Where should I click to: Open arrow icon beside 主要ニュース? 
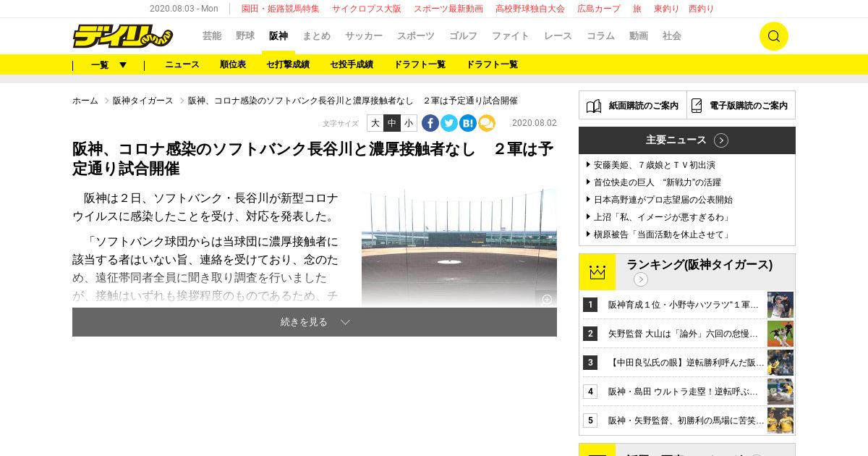721,140
